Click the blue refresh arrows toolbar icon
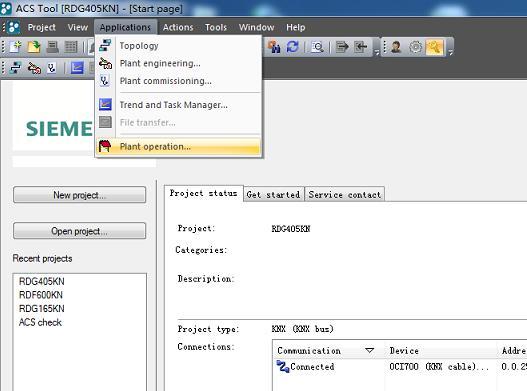The width and height of the screenshot is (527, 391). click(293, 47)
